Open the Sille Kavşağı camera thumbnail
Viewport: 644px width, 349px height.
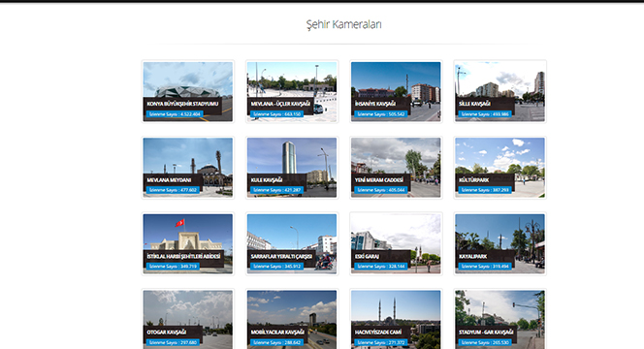pyautogui.click(x=499, y=91)
